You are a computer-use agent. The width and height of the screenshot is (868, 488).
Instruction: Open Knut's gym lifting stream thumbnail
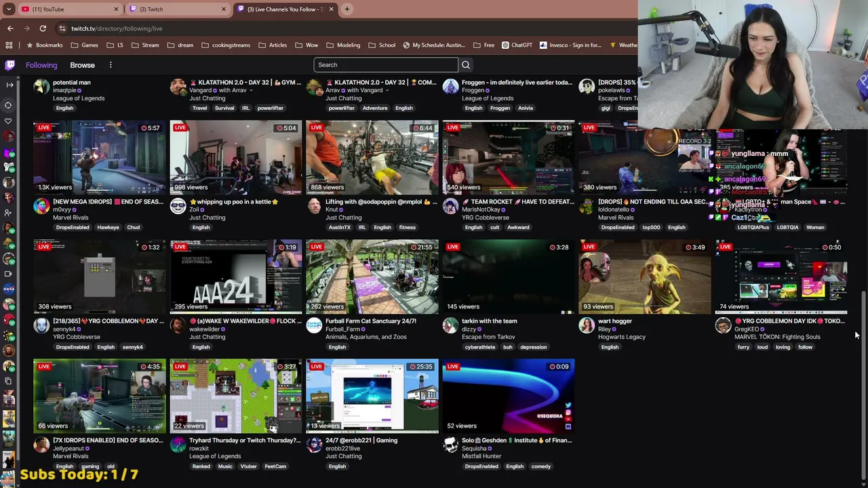point(372,159)
